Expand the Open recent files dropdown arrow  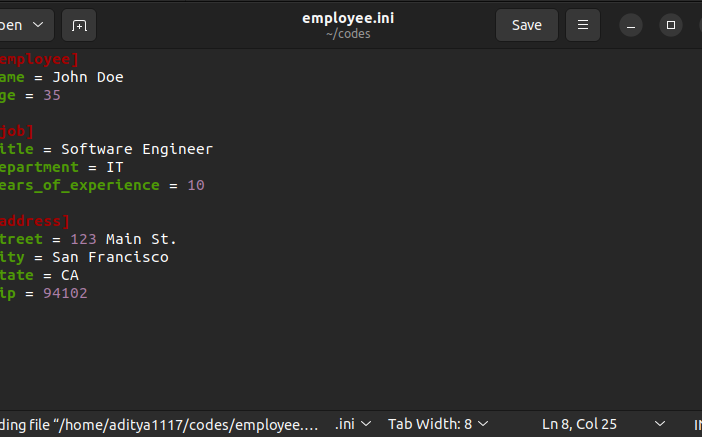coord(39,25)
